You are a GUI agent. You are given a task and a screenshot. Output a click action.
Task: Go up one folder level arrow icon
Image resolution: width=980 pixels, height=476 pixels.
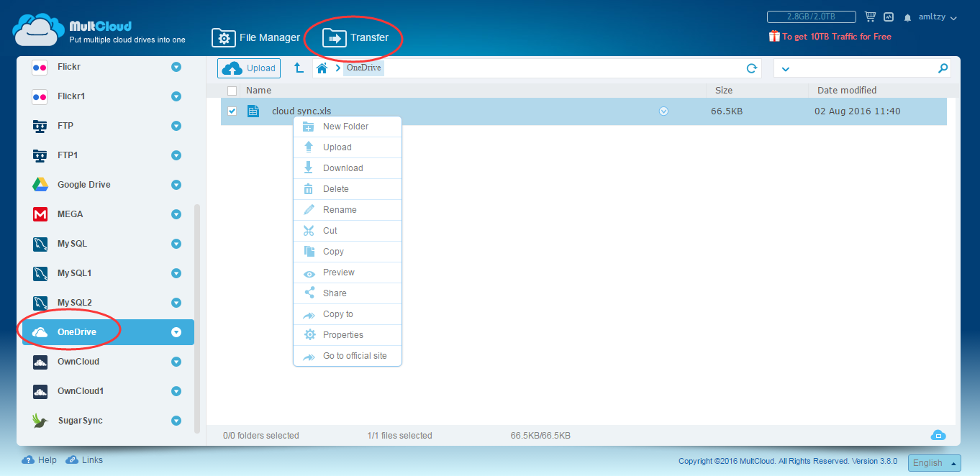pyautogui.click(x=299, y=68)
